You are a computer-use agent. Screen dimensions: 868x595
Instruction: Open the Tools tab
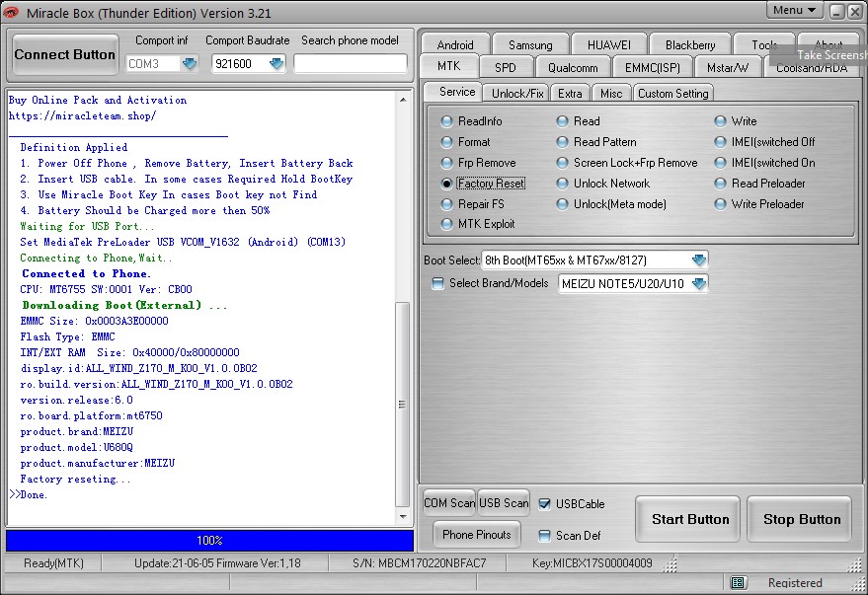(764, 44)
